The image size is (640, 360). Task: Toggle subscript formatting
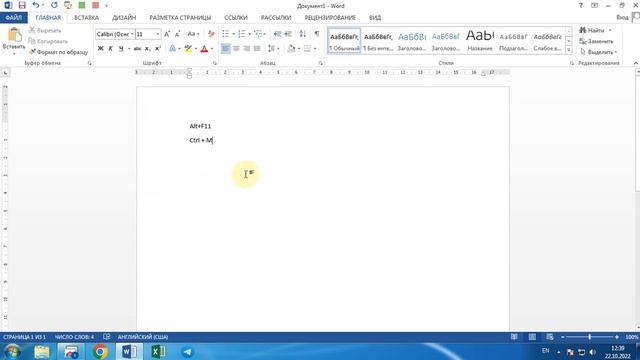coord(148,49)
